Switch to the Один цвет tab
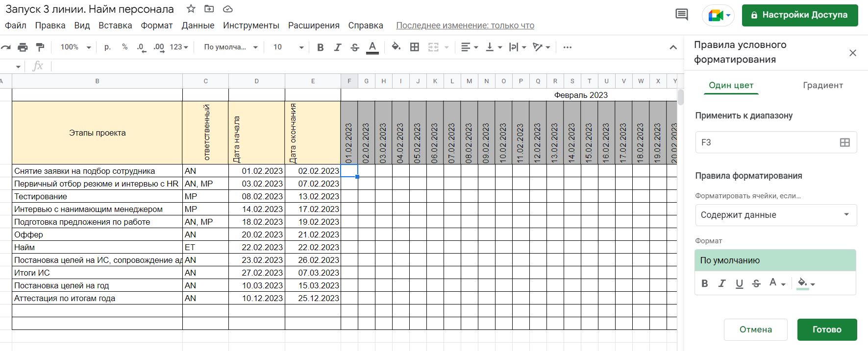Viewport: 868px width, 351px height. point(731,85)
